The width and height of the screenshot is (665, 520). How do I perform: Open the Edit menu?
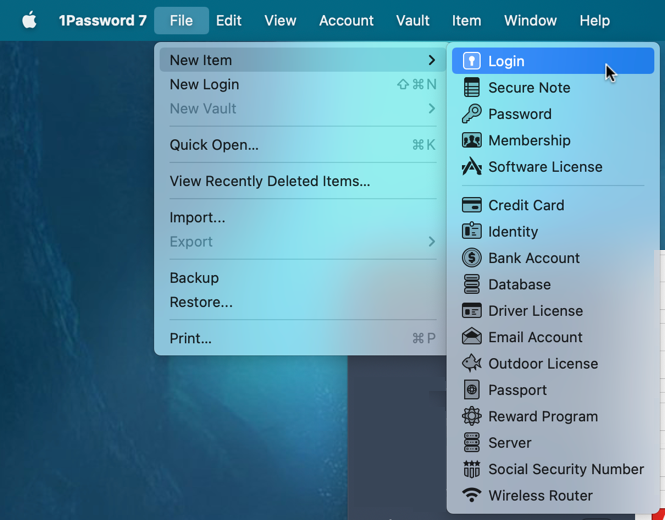tap(229, 20)
